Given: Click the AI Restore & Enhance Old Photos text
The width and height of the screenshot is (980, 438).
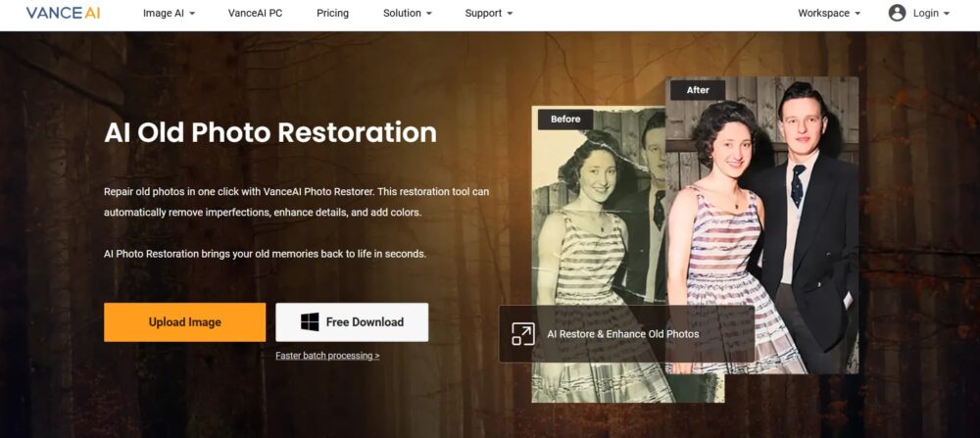Looking at the screenshot, I should [622, 334].
